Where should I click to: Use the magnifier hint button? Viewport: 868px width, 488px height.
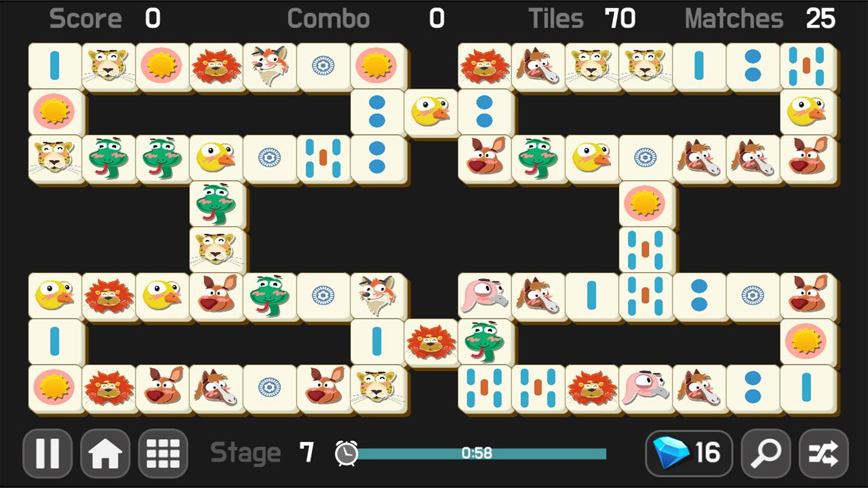pos(766,453)
